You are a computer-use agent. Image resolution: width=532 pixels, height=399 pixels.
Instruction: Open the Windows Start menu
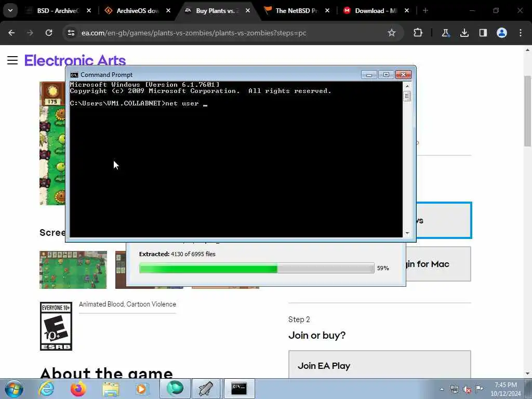14,389
